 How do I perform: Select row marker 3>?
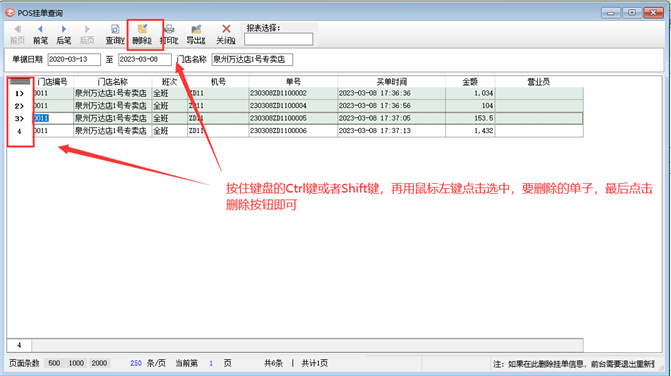(x=20, y=118)
